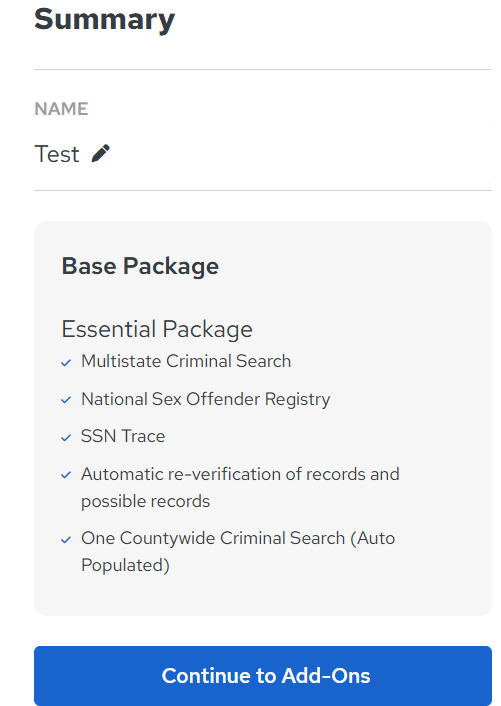
Task: Click the Base Package heading
Action: (140, 266)
